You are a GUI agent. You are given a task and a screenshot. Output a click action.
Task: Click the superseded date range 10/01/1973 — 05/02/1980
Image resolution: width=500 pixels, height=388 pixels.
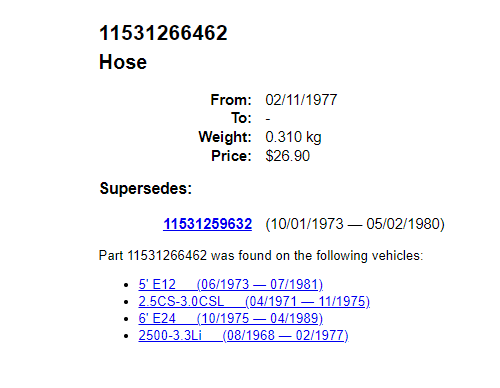pyautogui.click(x=355, y=224)
